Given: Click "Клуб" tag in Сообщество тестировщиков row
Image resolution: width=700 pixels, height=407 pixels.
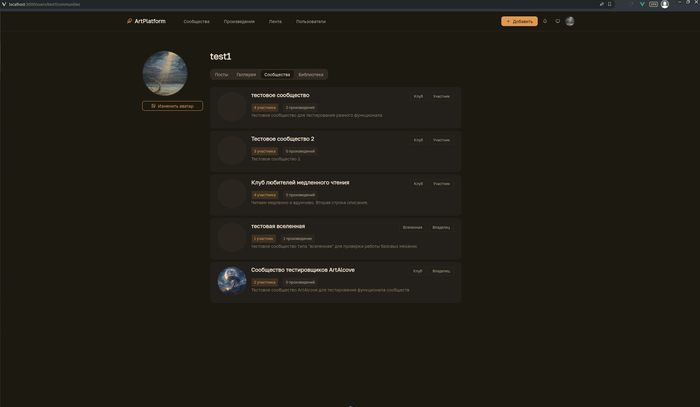Looking at the screenshot, I should 417,271.
